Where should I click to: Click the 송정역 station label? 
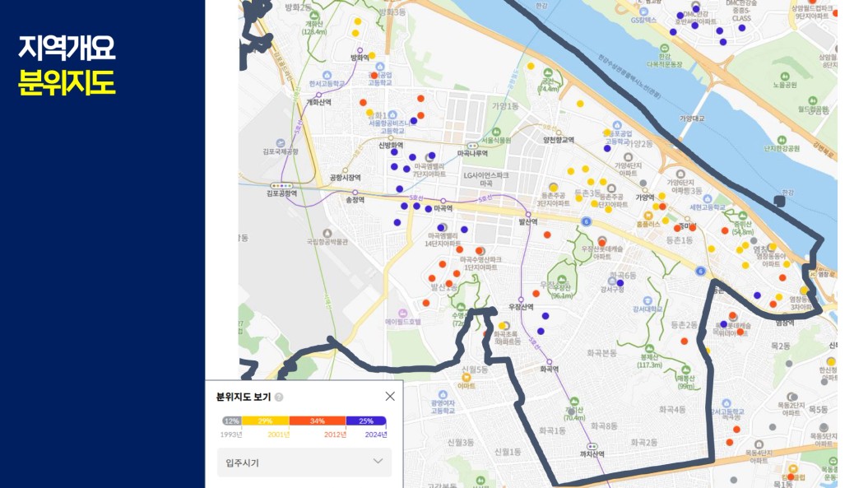355,200
